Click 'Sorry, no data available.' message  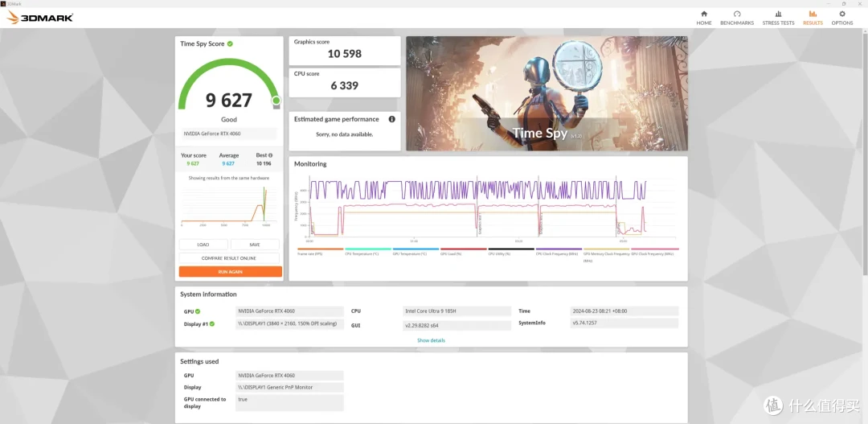(344, 134)
